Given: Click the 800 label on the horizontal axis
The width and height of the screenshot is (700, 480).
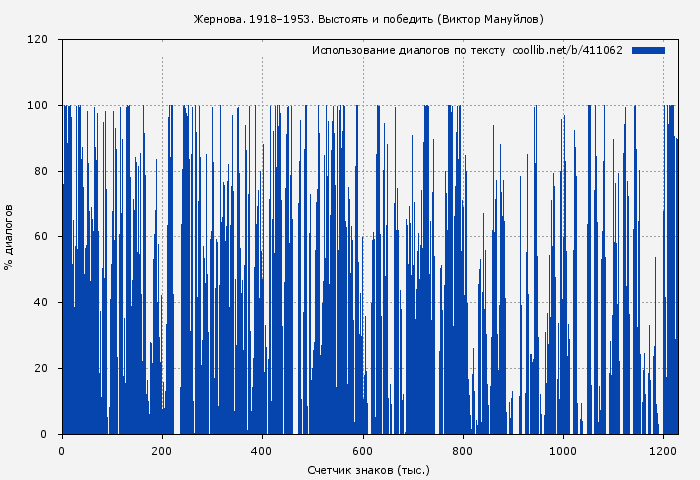Looking at the screenshot, I should (x=463, y=450).
